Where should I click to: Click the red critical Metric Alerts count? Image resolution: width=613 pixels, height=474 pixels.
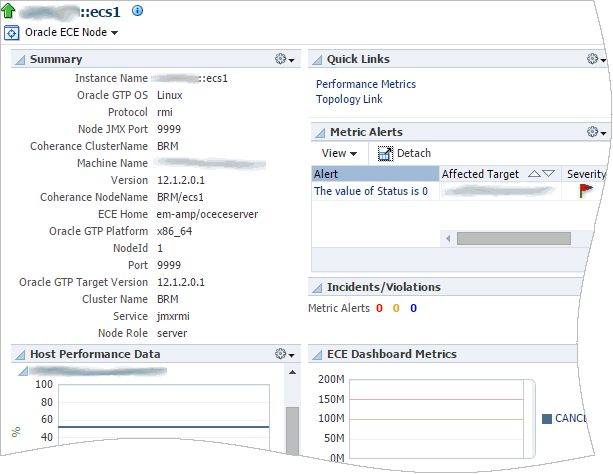click(379, 309)
